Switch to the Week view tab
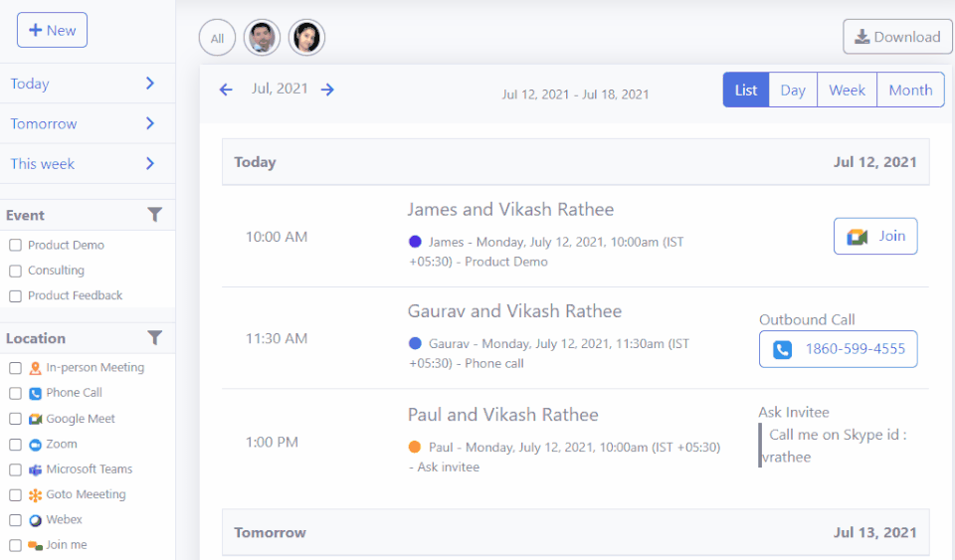This screenshot has width=955, height=560. (x=847, y=90)
